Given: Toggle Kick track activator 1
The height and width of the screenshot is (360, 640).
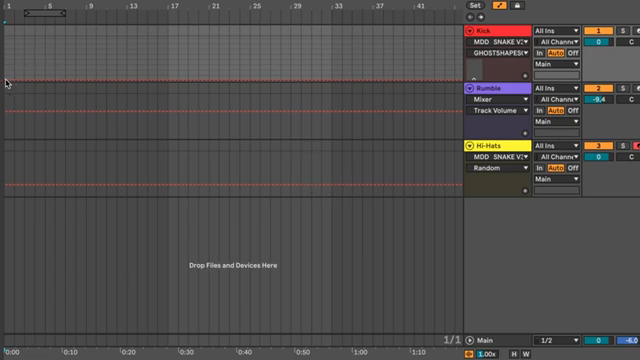Looking at the screenshot, I should coord(598,31).
